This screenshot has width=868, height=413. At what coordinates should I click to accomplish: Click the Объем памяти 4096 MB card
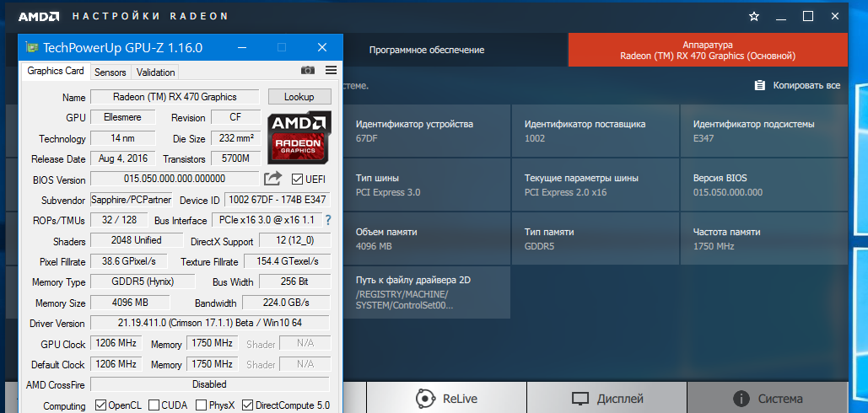click(x=428, y=239)
